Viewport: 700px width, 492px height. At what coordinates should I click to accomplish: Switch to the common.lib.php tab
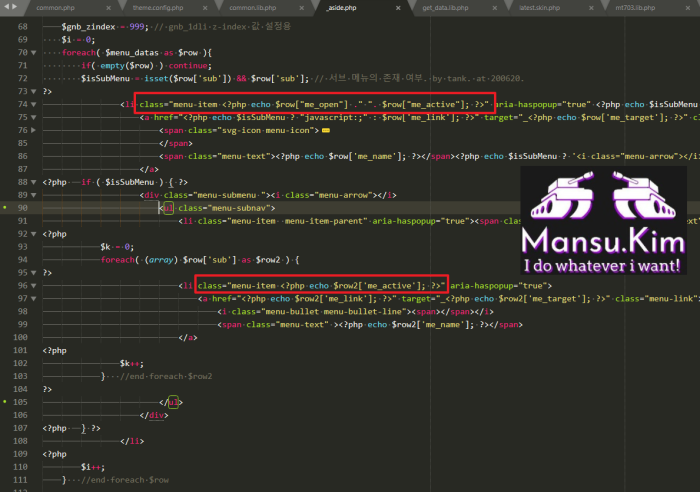[x=252, y=8]
